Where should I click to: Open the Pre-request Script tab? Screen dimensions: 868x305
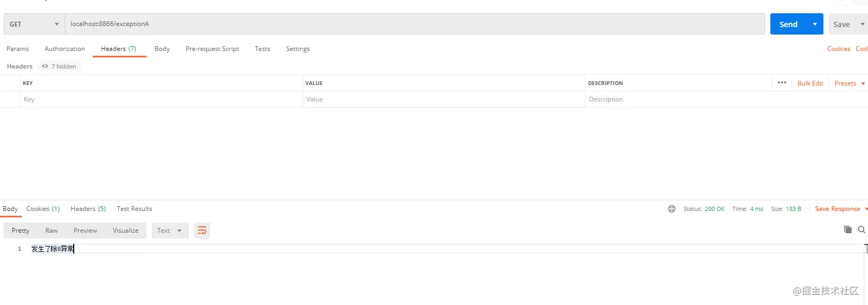tap(212, 49)
